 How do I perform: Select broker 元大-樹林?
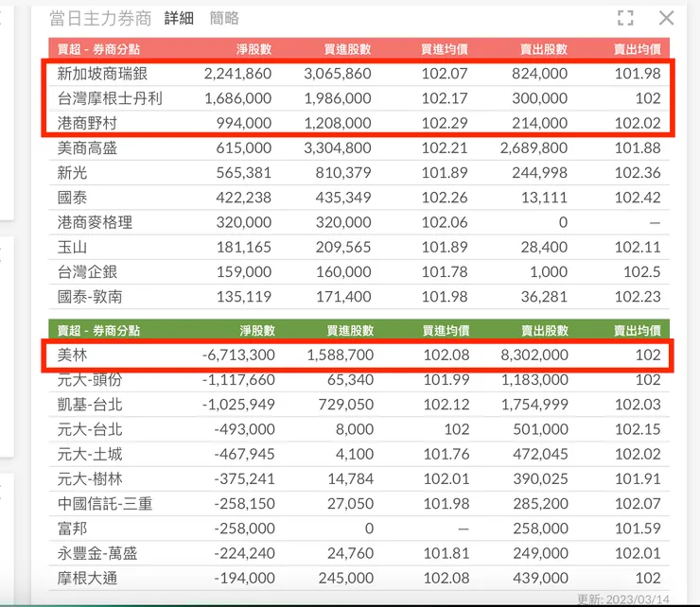[x=90, y=479]
